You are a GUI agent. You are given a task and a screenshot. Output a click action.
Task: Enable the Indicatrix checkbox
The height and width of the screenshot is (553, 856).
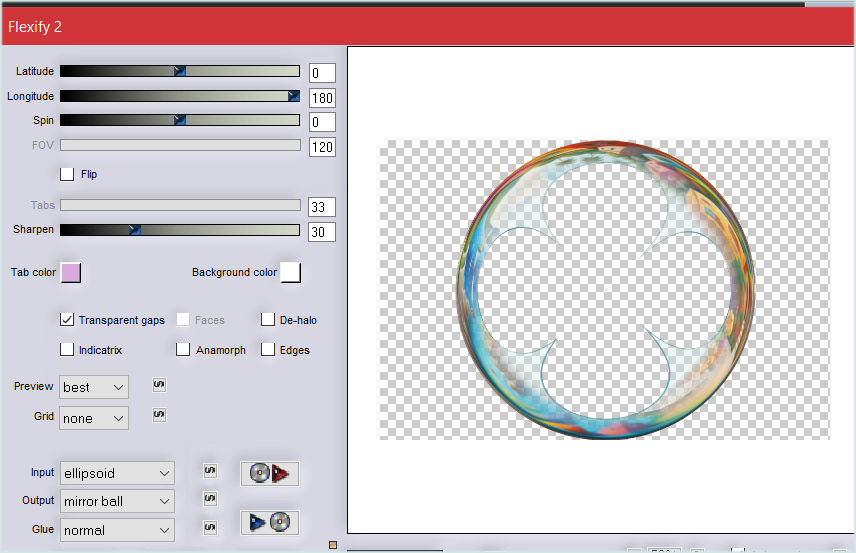[67, 349]
